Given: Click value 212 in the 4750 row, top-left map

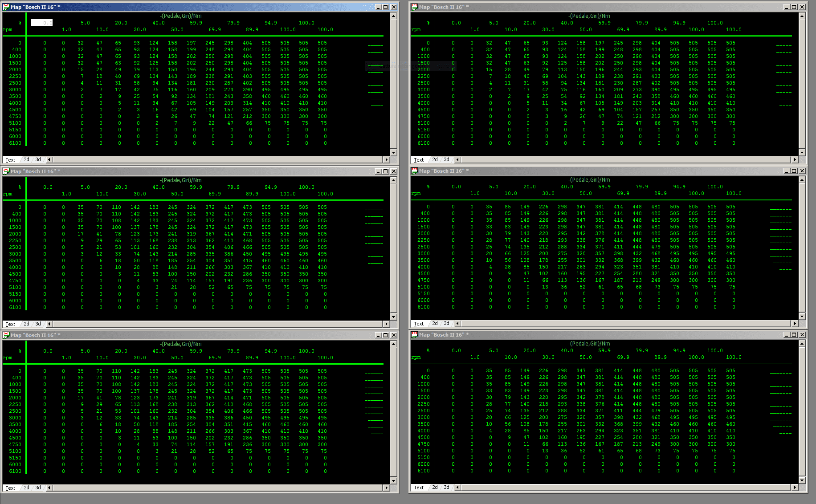Looking at the screenshot, I should pos(248,117).
